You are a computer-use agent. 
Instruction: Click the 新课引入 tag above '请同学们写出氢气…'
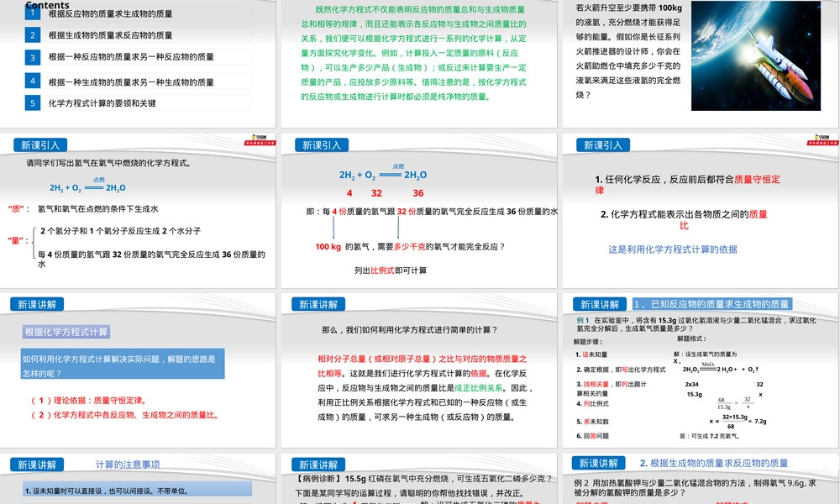pos(40,145)
